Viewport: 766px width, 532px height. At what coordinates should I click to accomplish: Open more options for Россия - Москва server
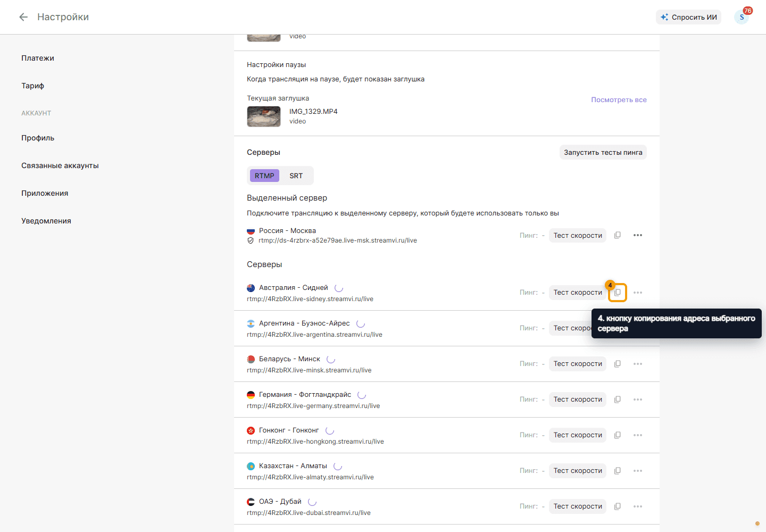pos(638,235)
